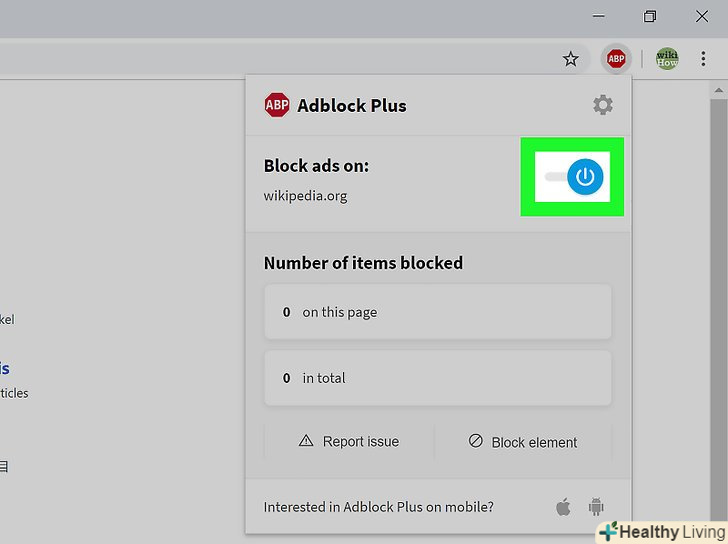This screenshot has width=728, height=544.
Task: Click the red ABP logo in popup header
Action: click(x=277, y=105)
